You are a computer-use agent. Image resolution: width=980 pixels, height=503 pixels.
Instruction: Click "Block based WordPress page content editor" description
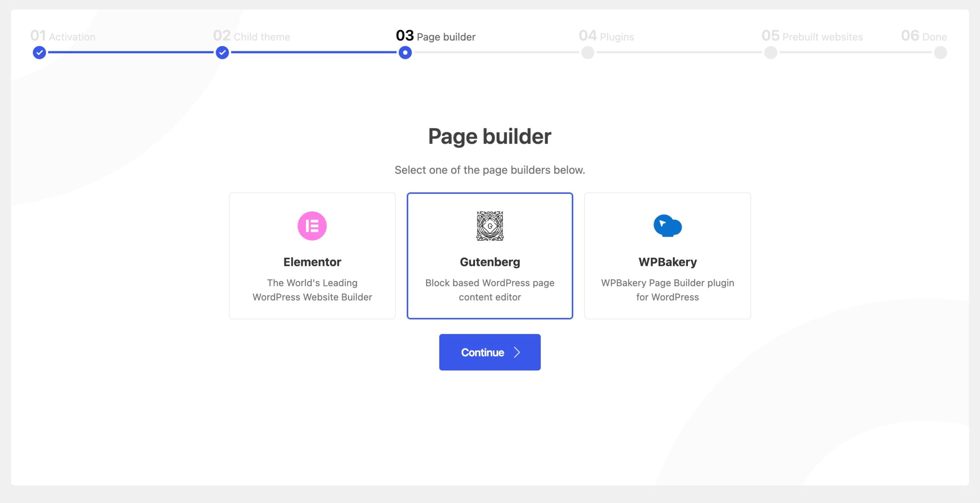click(x=490, y=290)
